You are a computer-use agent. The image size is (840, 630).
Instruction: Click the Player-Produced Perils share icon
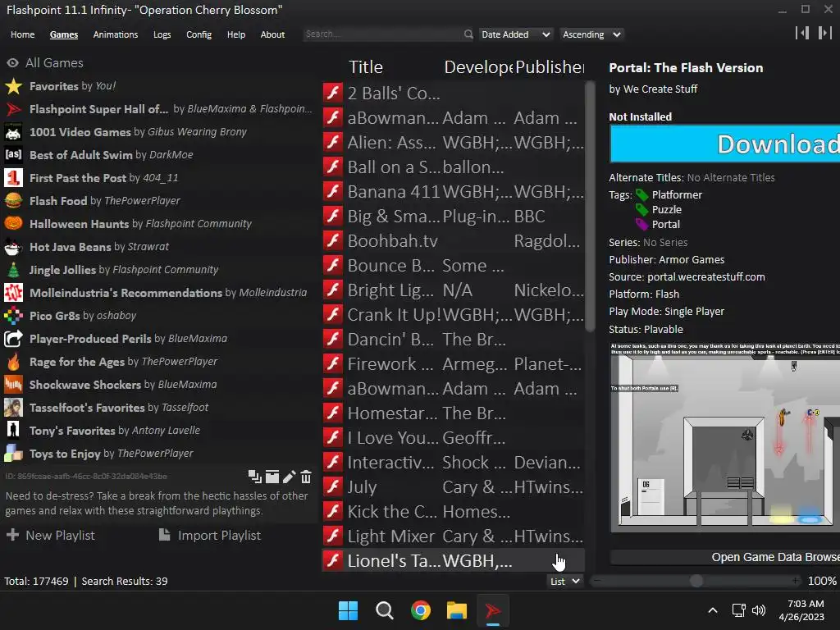[13, 339]
